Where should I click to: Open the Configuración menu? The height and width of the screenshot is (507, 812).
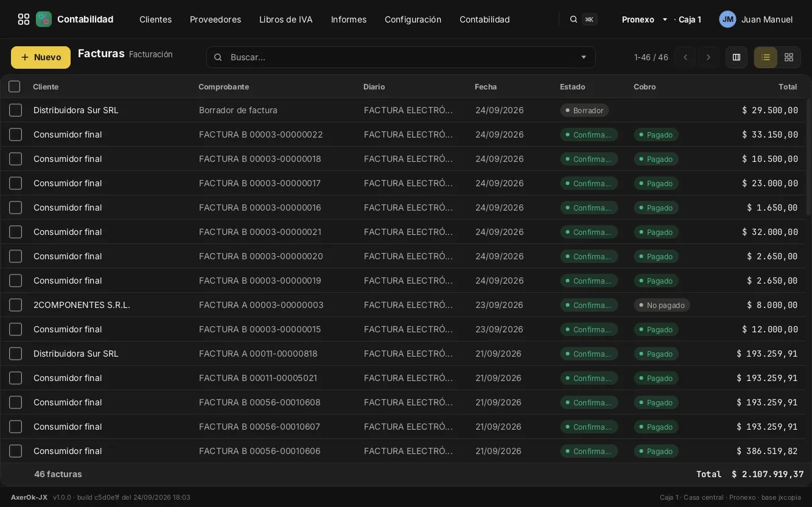point(413,19)
